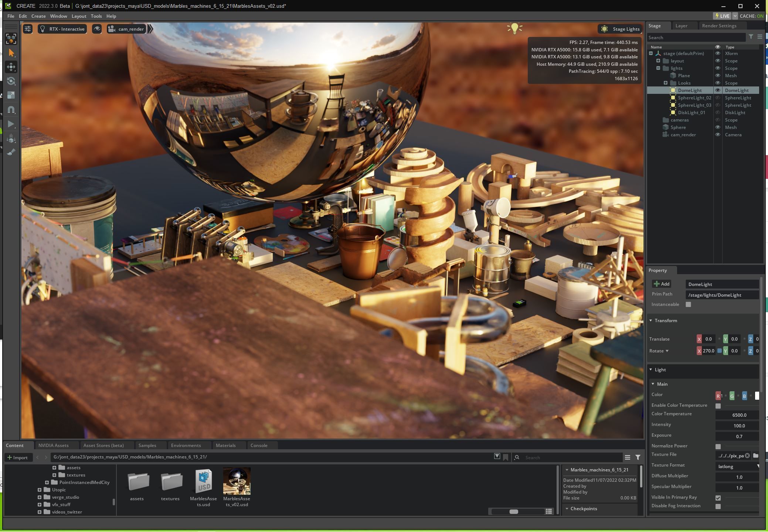The width and height of the screenshot is (768, 532).
Task: Clear the texture file path
Action: point(747,456)
